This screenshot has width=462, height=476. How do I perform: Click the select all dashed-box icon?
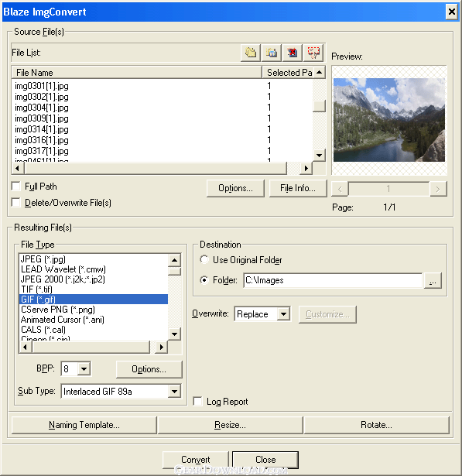(313, 53)
